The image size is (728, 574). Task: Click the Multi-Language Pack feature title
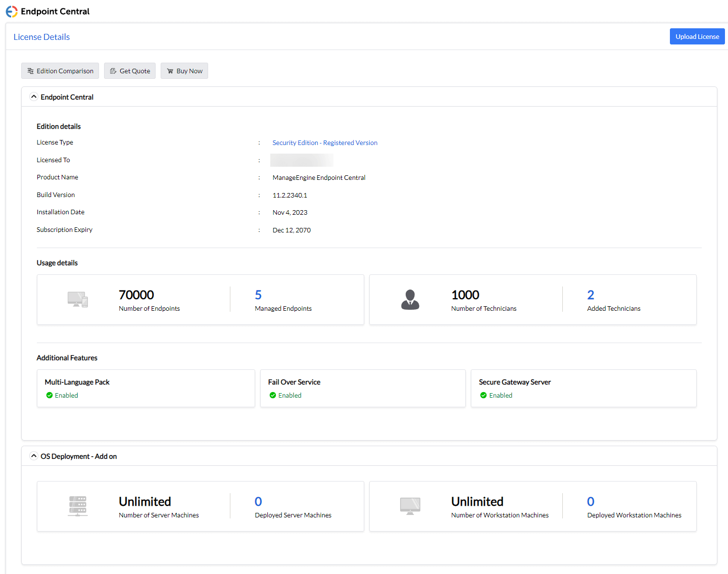click(77, 382)
